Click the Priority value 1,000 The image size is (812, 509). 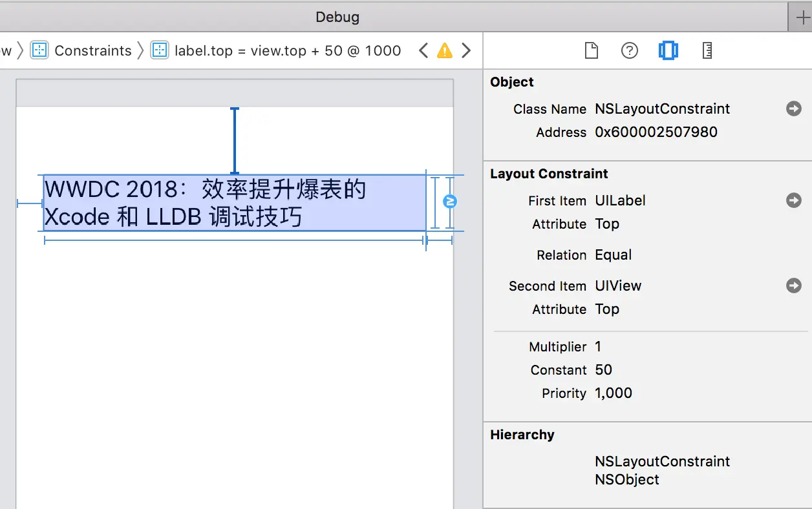tap(614, 393)
